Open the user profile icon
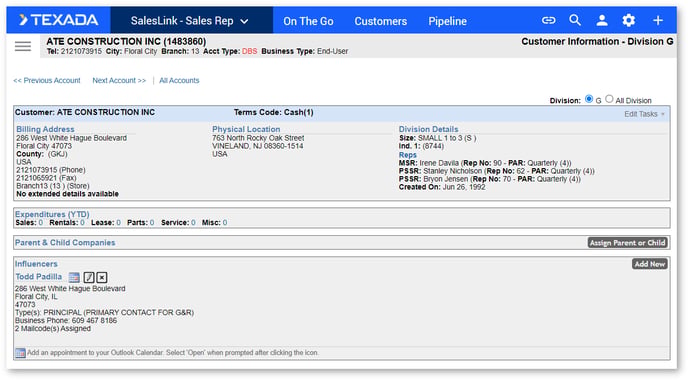688x380 pixels. pyautogui.click(x=602, y=20)
